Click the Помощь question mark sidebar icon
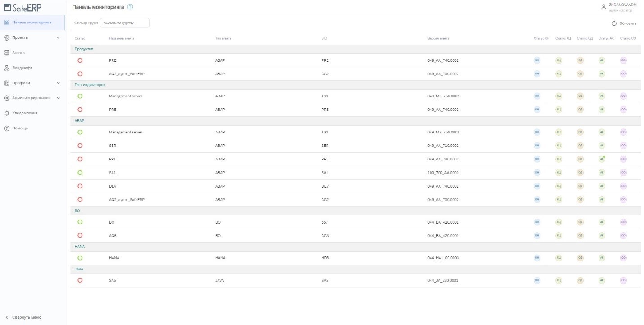Image resolution: width=644 pixels, height=325 pixels. pyautogui.click(x=7, y=128)
